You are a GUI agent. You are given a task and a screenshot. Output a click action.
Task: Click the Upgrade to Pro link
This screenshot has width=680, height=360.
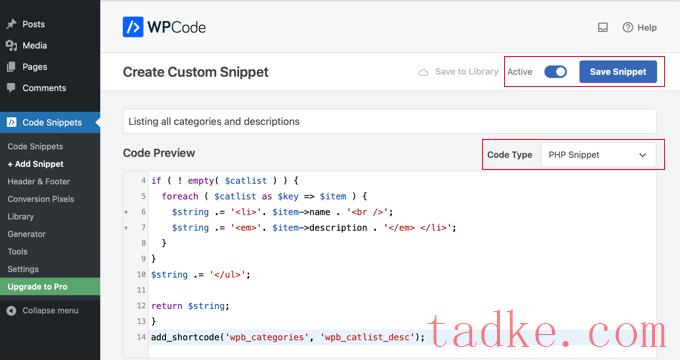pos(37,287)
